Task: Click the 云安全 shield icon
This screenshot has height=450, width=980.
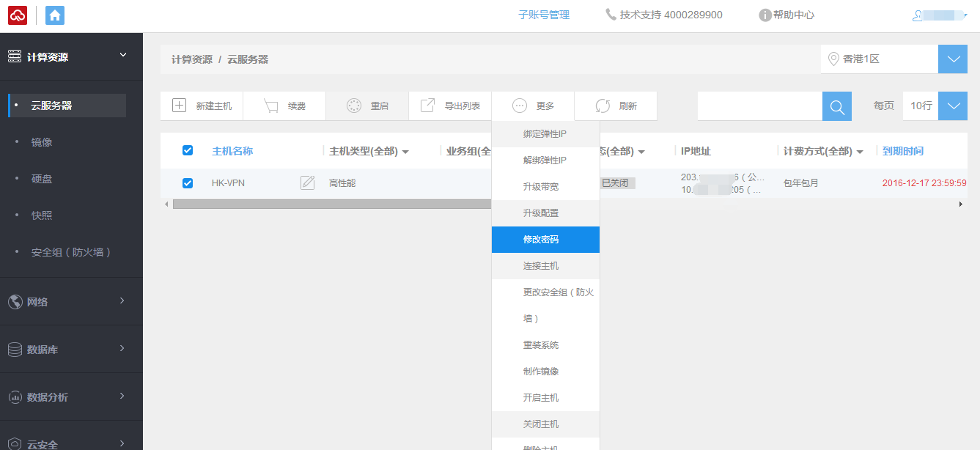Action: pos(15,444)
